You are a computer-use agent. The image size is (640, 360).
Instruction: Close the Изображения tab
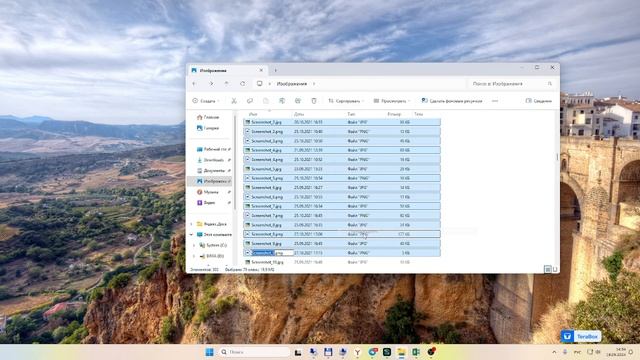261,70
